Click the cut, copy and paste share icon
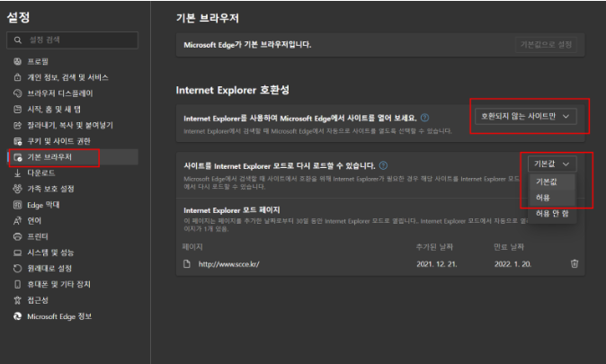This screenshot has height=364, width=606. [x=17, y=125]
